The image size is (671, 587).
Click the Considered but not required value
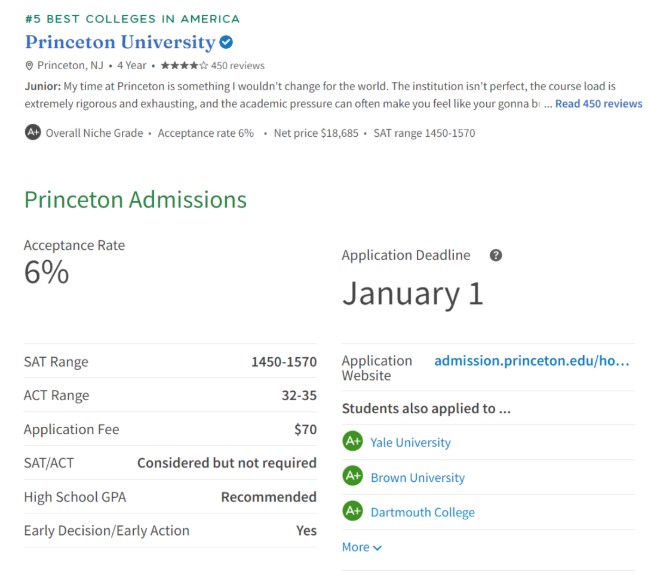pyautogui.click(x=227, y=463)
